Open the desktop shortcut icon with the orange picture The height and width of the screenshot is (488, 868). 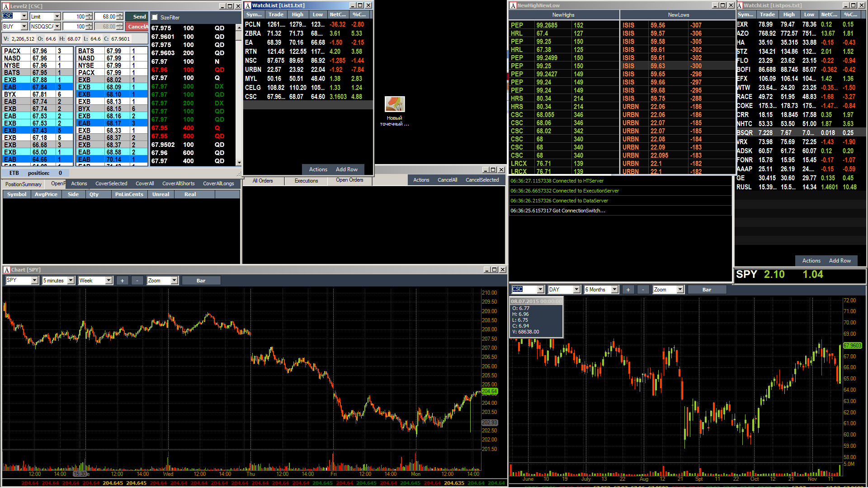click(394, 105)
